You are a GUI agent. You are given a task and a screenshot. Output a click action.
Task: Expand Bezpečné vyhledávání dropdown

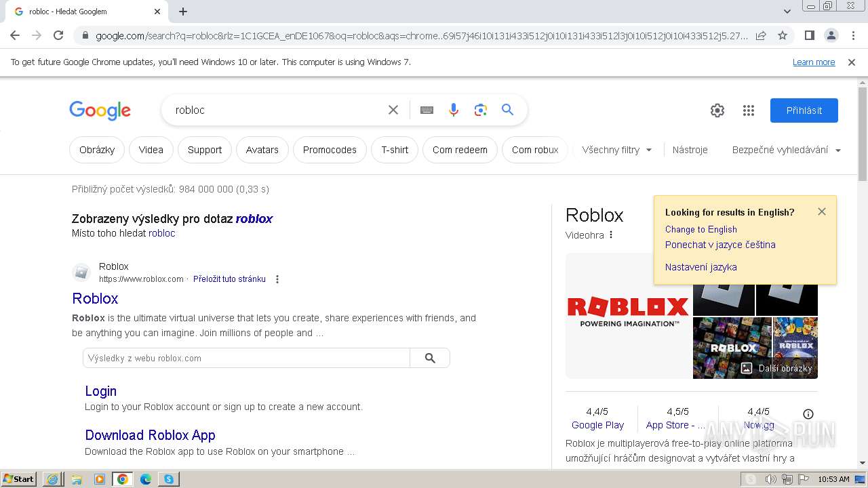click(x=786, y=150)
